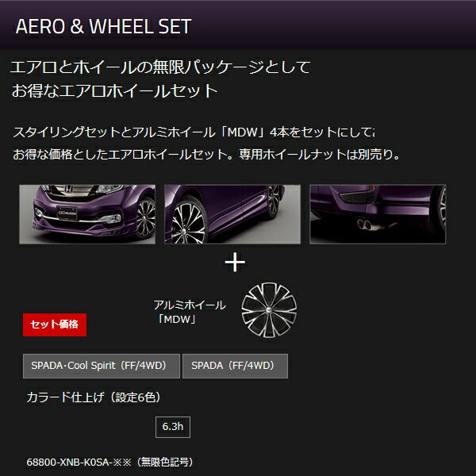Image resolution: width=476 pixels, height=476 pixels.
Task: Open the front bumper aero photo
Action: click(x=87, y=214)
